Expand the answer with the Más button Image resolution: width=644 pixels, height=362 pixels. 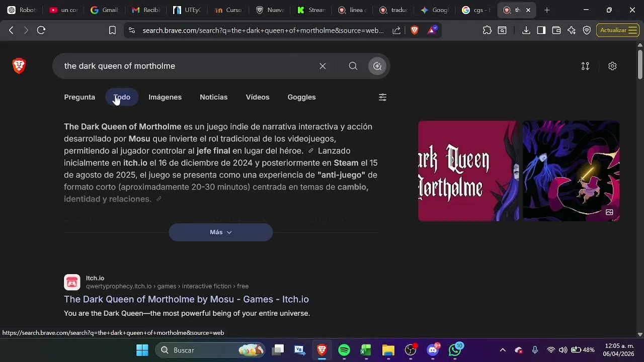[221, 232]
